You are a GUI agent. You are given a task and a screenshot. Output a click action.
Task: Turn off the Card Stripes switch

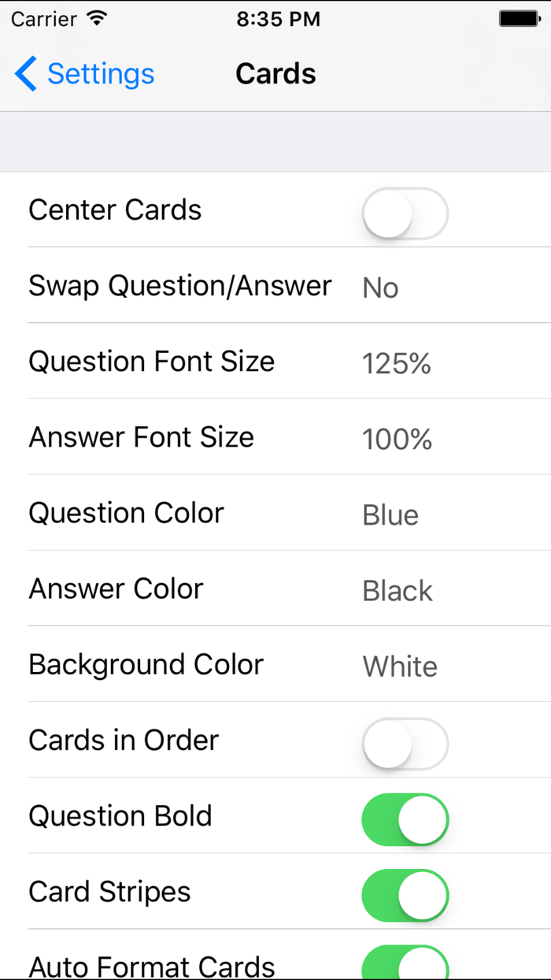tap(405, 895)
